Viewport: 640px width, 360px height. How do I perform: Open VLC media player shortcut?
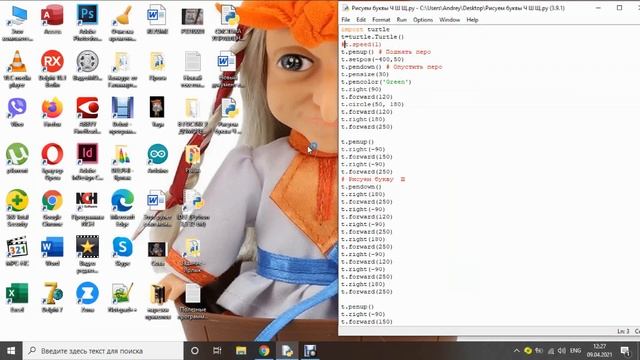[17, 69]
